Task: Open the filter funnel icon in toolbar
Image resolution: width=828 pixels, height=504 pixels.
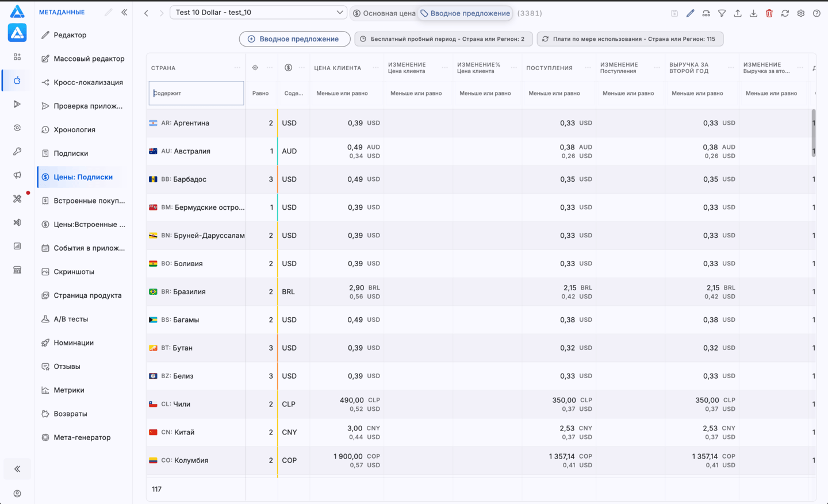Action: tap(722, 13)
